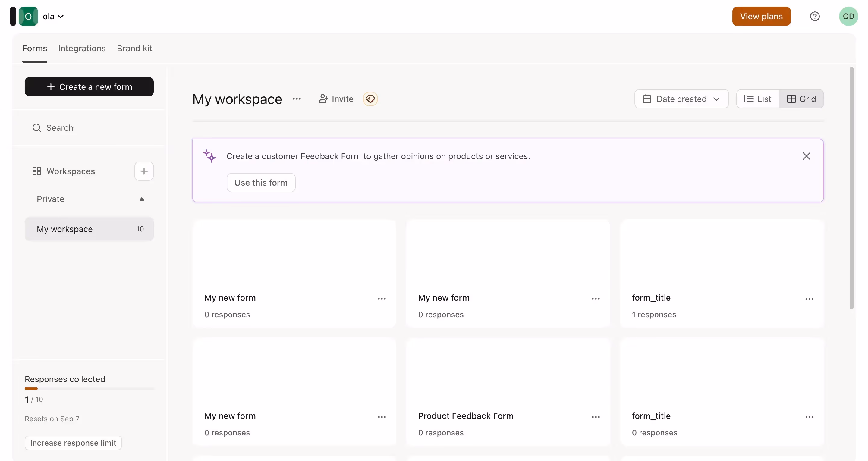Open the Product Feedback Form card
The width and height of the screenshot is (868, 461).
pyautogui.click(x=508, y=392)
